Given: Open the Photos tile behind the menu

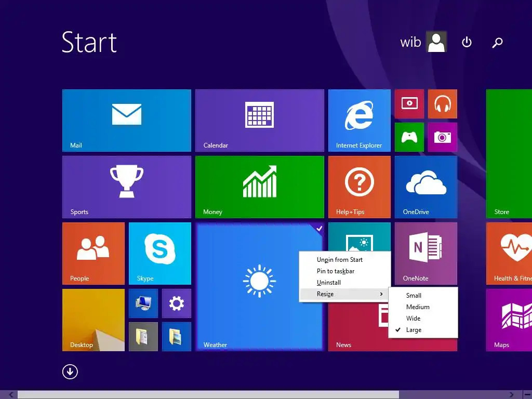Looking at the screenshot, I should pyautogui.click(x=360, y=237).
